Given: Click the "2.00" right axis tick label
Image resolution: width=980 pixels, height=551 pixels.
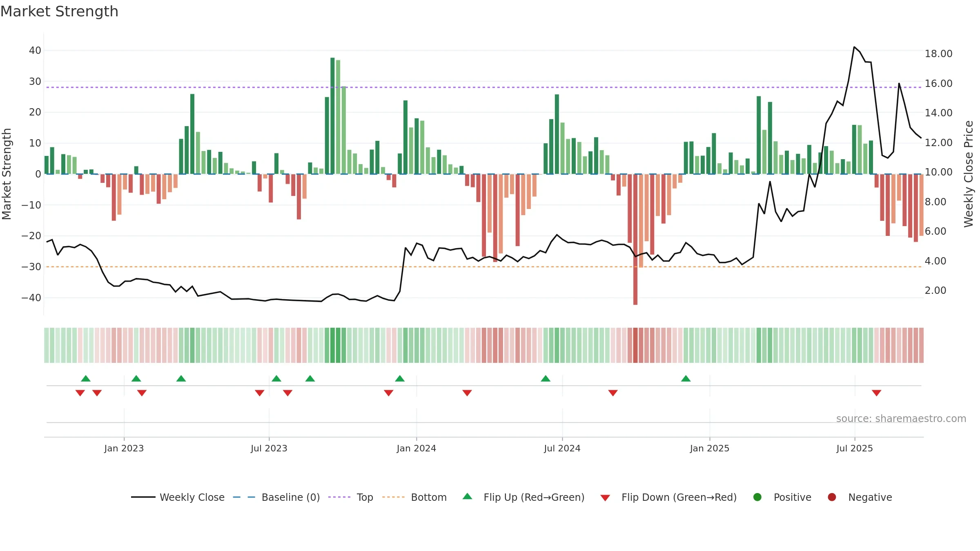Looking at the screenshot, I should [935, 291].
